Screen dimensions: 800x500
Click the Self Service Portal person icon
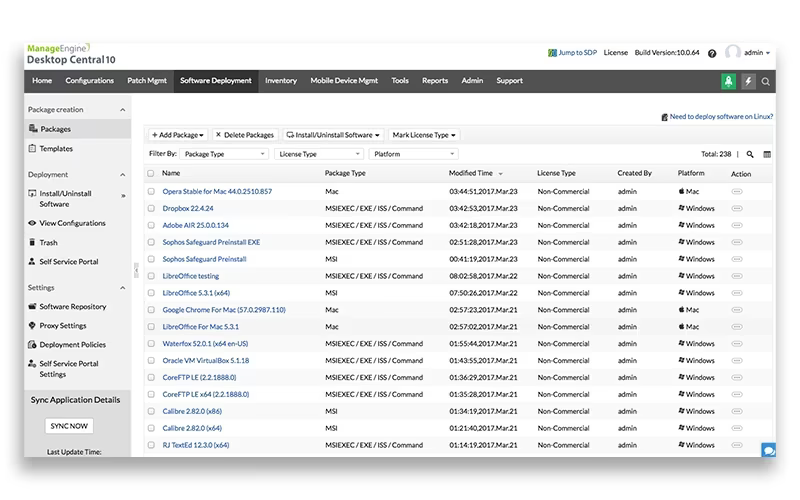coord(32,262)
